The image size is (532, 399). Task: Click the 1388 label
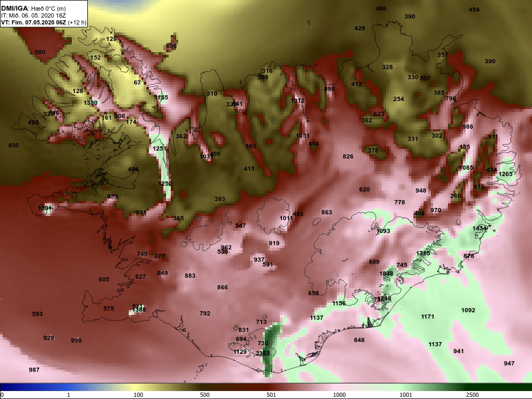[x=139, y=310]
